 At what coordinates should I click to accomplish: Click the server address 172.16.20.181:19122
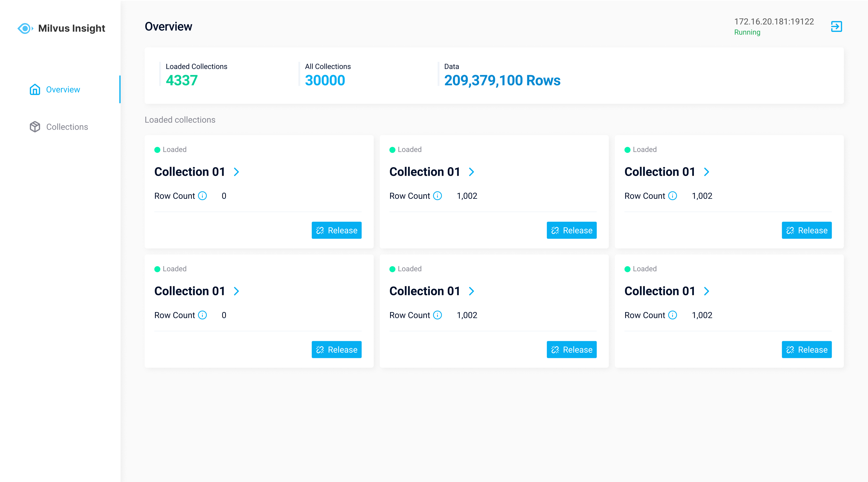click(774, 21)
